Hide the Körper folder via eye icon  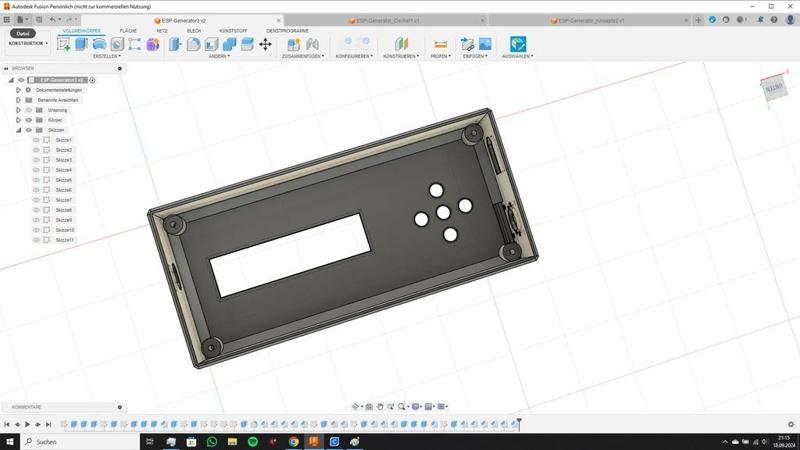click(29, 120)
